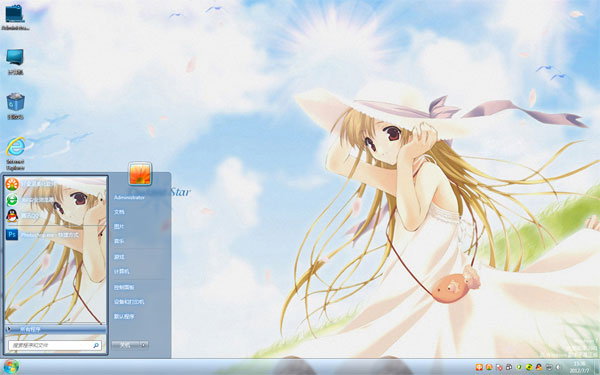
Task: Click the orange round sunrise tray icon
Action: (489, 367)
